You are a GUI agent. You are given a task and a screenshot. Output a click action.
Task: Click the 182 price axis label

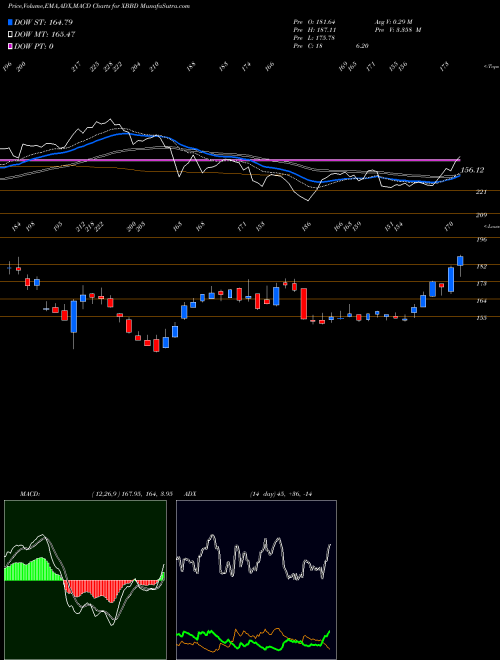481,266
